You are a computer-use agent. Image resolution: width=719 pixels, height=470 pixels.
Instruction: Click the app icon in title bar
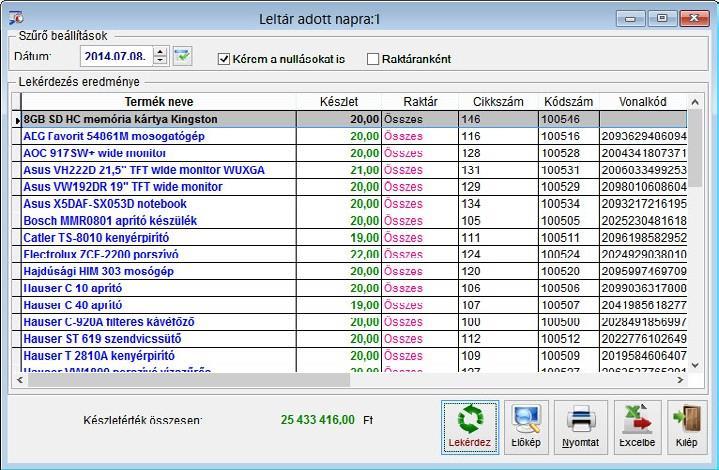pyautogui.click(x=16, y=18)
